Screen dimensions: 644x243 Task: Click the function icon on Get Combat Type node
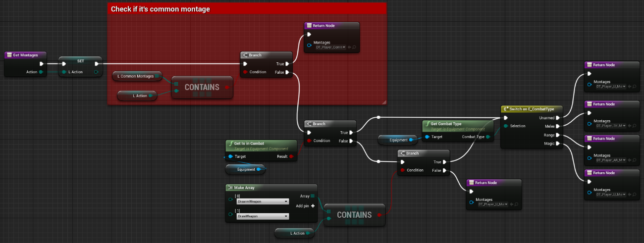pos(427,124)
